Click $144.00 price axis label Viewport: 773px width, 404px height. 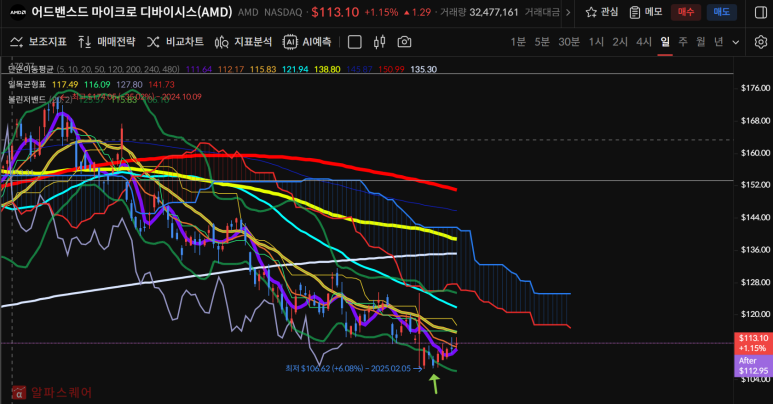coord(755,217)
